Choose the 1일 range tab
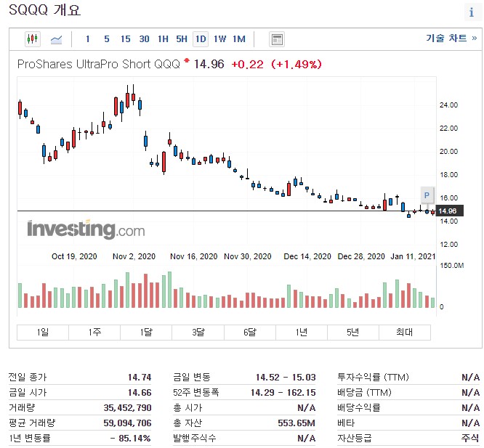This screenshot has height=448, width=484. click(43, 332)
